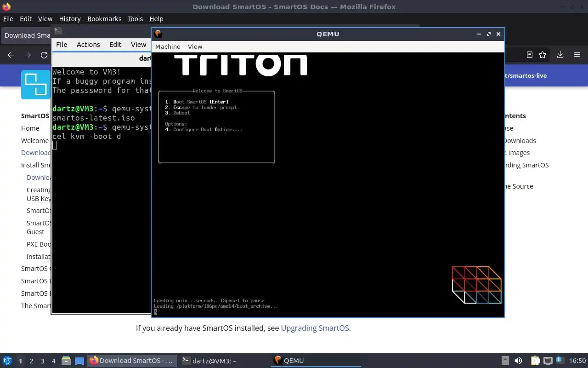Open the Home link in docs sidebar
The width and height of the screenshot is (588, 368).
coord(30,128)
